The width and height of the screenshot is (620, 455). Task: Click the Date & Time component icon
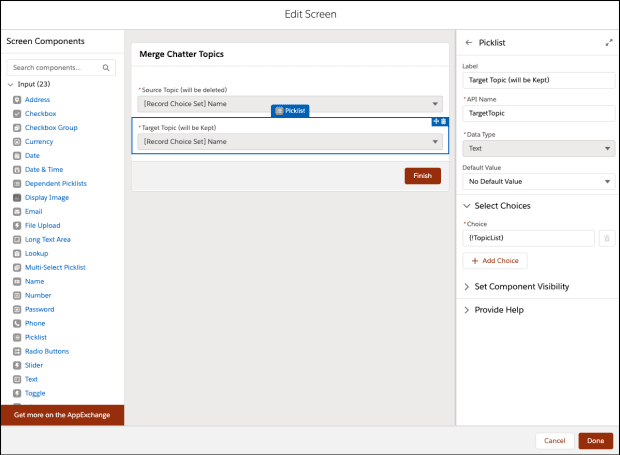pyautogui.click(x=17, y=170)
